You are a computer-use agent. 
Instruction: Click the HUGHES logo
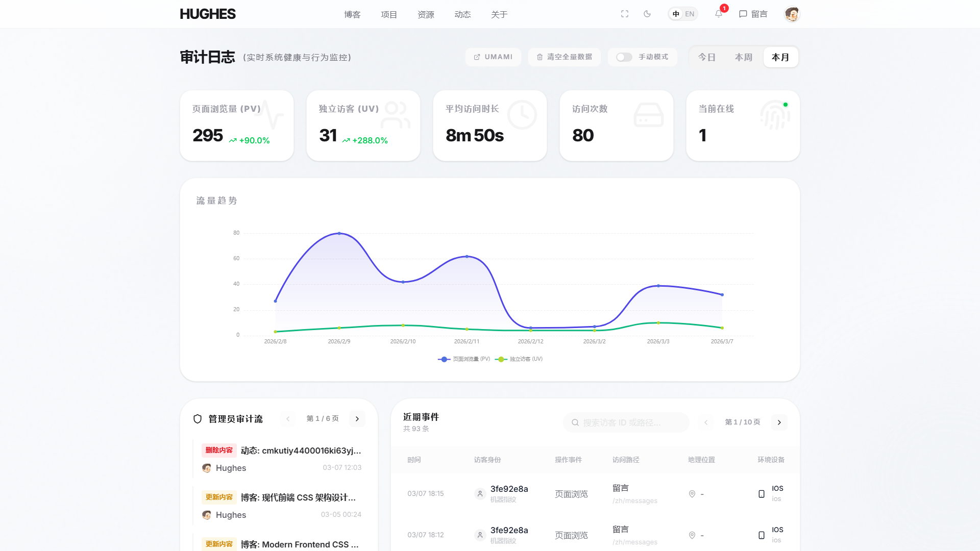(x=208, y=14)
